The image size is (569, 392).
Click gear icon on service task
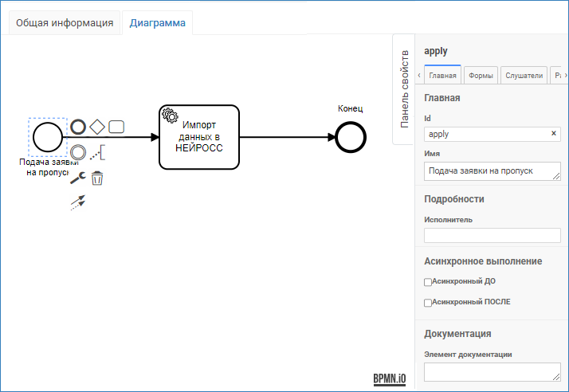170,115
